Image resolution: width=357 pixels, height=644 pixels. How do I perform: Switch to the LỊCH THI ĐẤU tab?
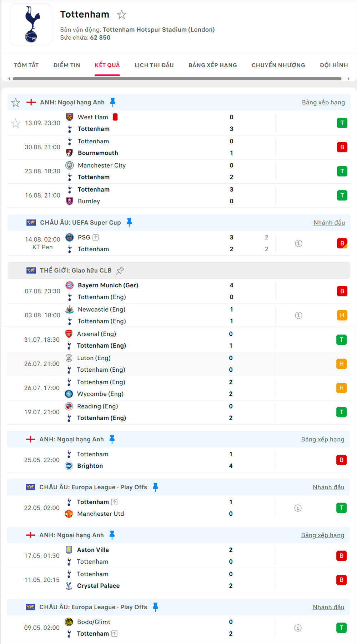click(x=154, y=65)
